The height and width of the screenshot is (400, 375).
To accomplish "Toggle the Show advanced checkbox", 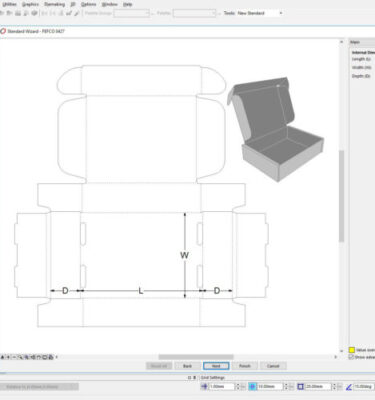I will point(351,357).
